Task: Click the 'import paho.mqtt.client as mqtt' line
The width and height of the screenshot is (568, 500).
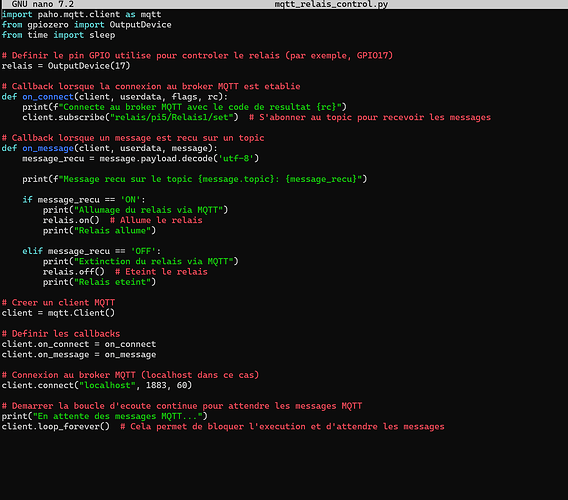Action: (x=82, y=14)
